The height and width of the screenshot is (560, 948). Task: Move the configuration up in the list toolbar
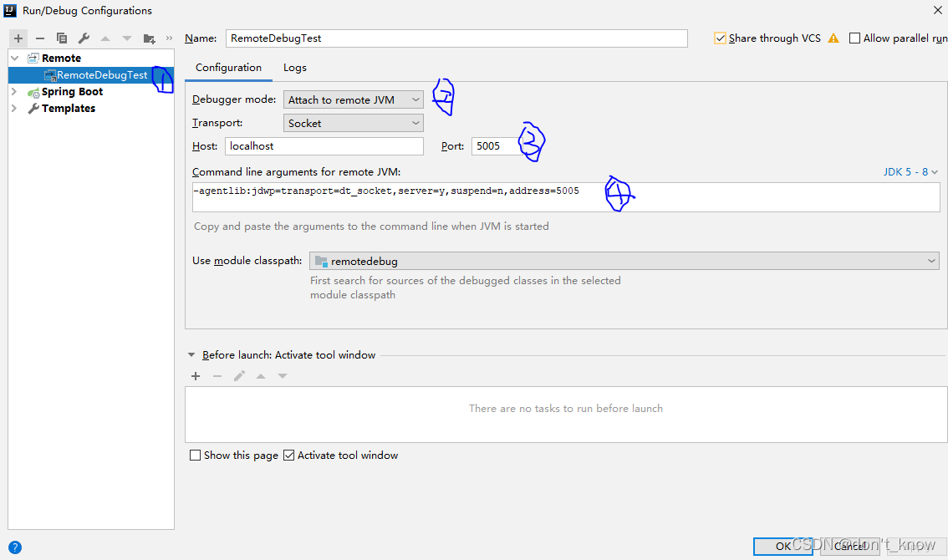[105, 38]
